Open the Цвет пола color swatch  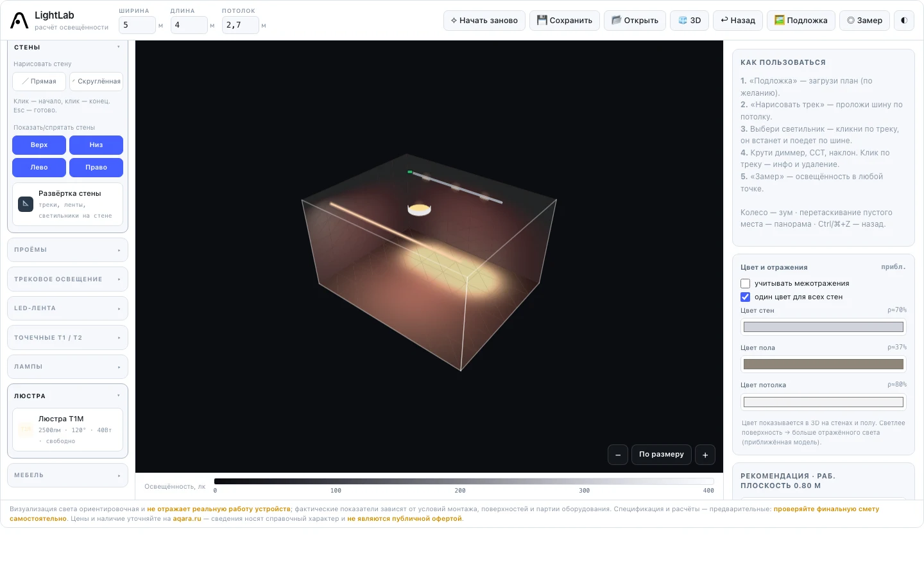point(823,364)
